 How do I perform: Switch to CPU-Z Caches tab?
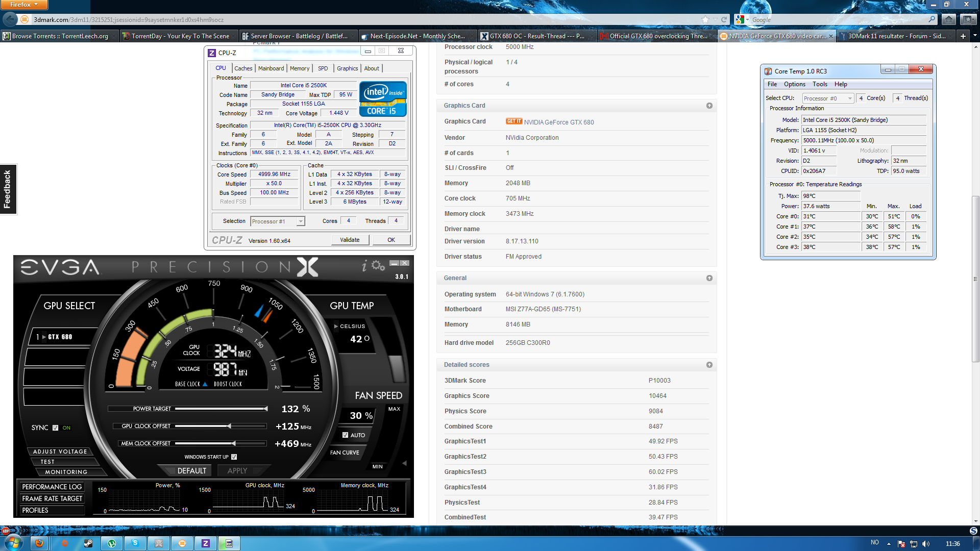point(243,68)
